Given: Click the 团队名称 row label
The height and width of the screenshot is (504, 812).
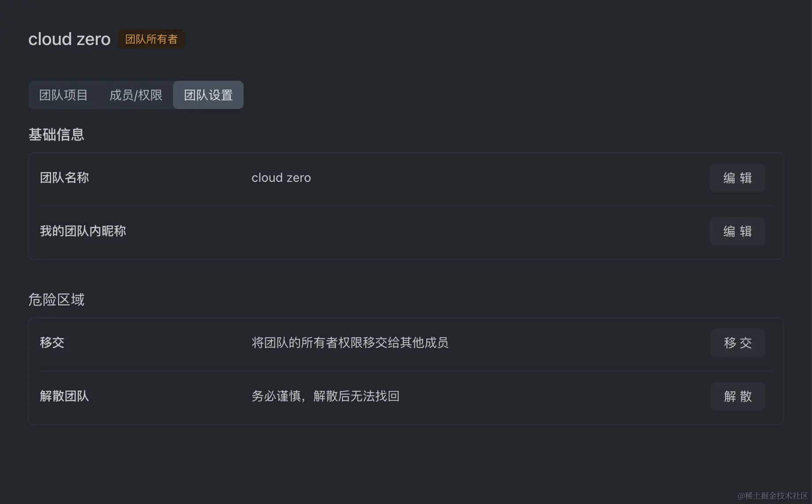Looking at the screenshot, I should click(64, 178).
